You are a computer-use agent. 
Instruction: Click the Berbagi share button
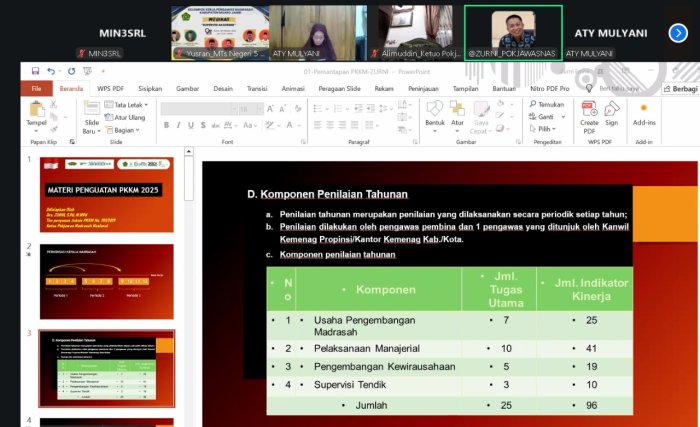(680, 89)
